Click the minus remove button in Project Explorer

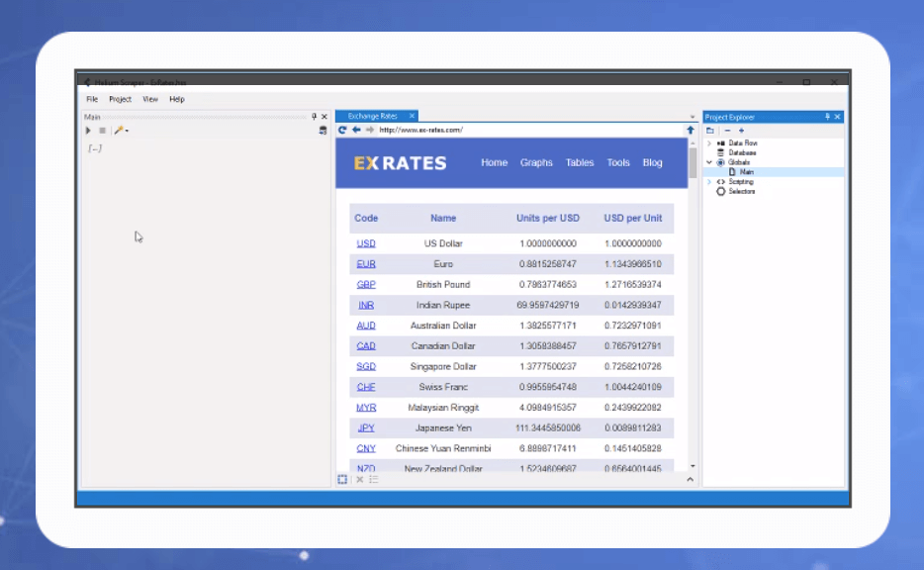tap(728, 131)
